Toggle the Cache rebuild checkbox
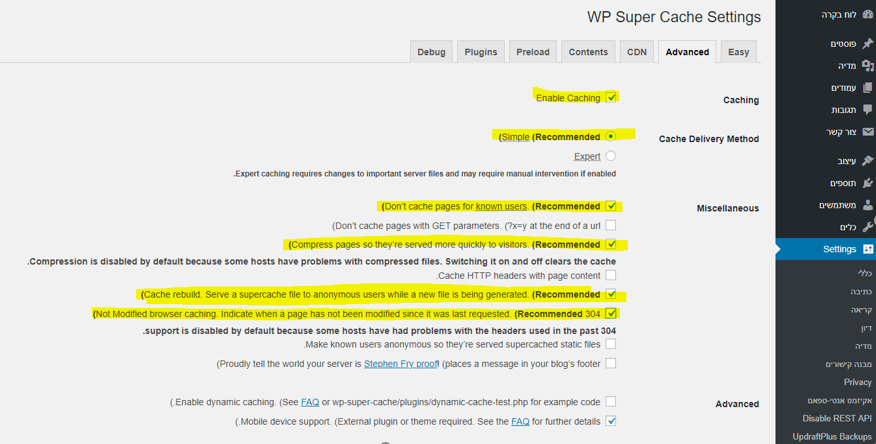The height and width of the screenshot is (444, 876). pos(611,294)
